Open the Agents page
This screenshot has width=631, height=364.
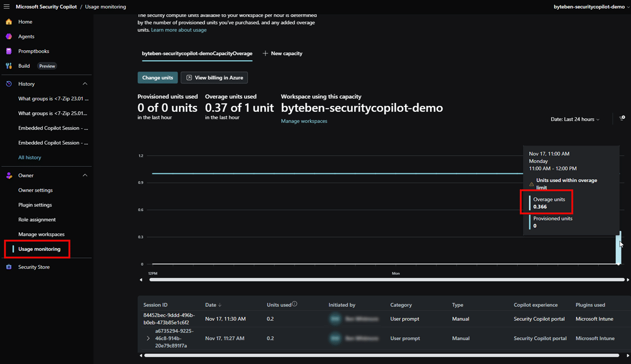coord(26,37)
